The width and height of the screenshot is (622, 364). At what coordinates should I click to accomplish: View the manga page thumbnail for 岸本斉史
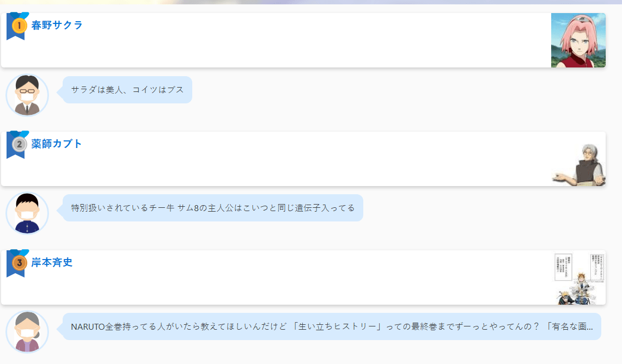[578, 277]
